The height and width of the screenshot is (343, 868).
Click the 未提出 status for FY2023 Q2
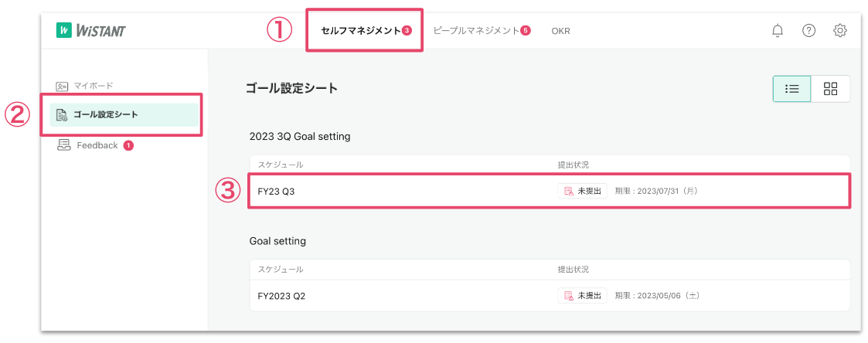pyautogui.click(x=582, y=296)
